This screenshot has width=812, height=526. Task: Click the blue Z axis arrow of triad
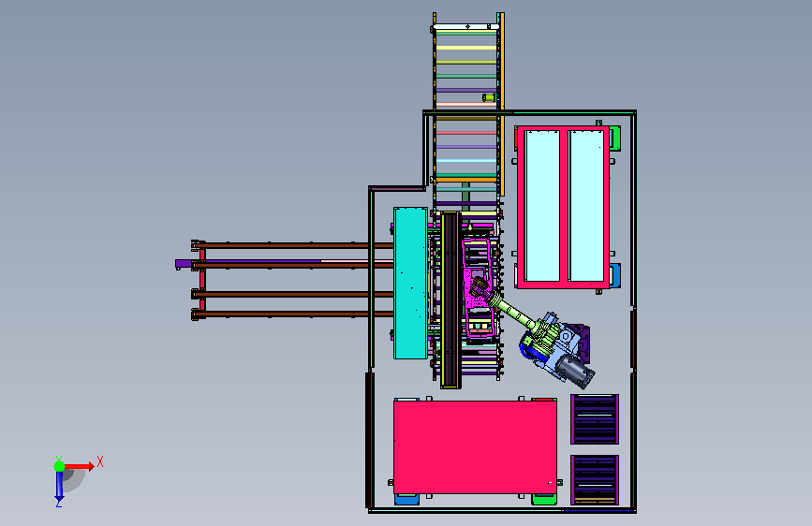click(59, 487)
